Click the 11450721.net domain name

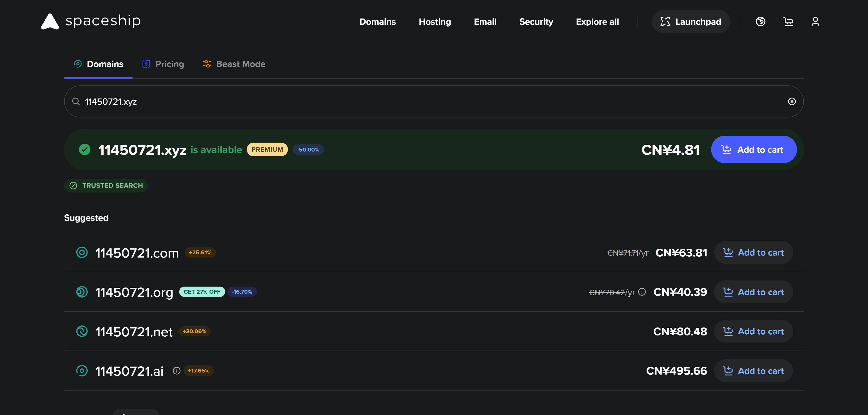click(134, 332)
